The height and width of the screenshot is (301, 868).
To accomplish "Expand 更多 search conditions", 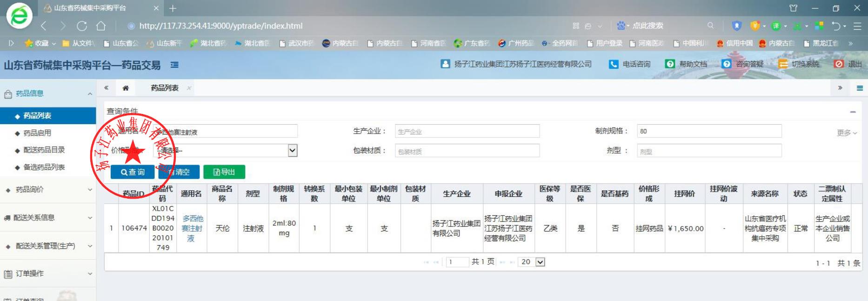I will [x=847, y=133].
